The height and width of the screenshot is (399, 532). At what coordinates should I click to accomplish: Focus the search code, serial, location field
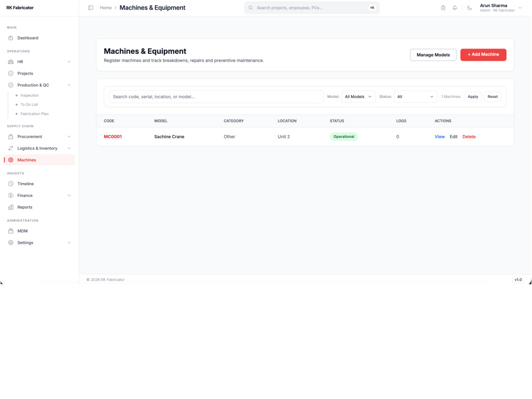pos(216,97)
